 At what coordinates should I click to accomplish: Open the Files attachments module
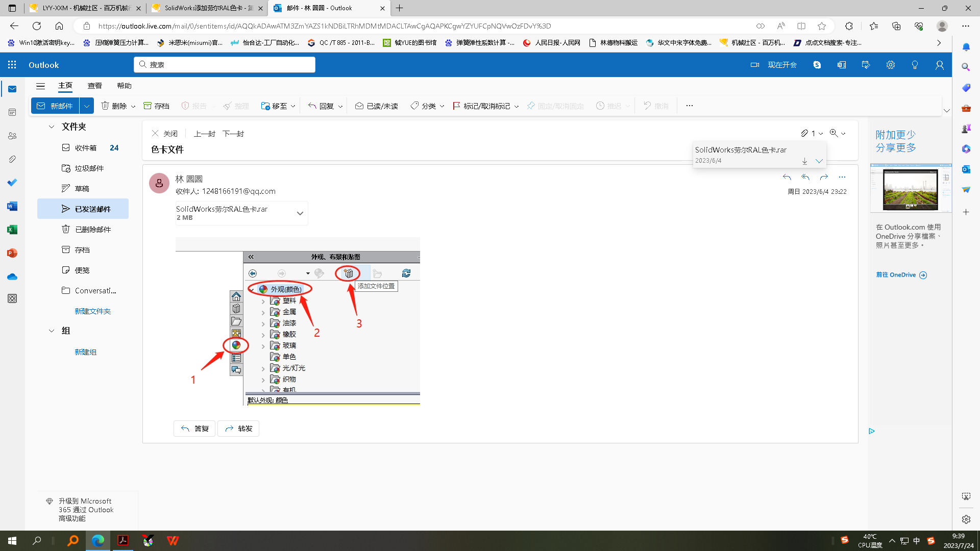[12, 159]
